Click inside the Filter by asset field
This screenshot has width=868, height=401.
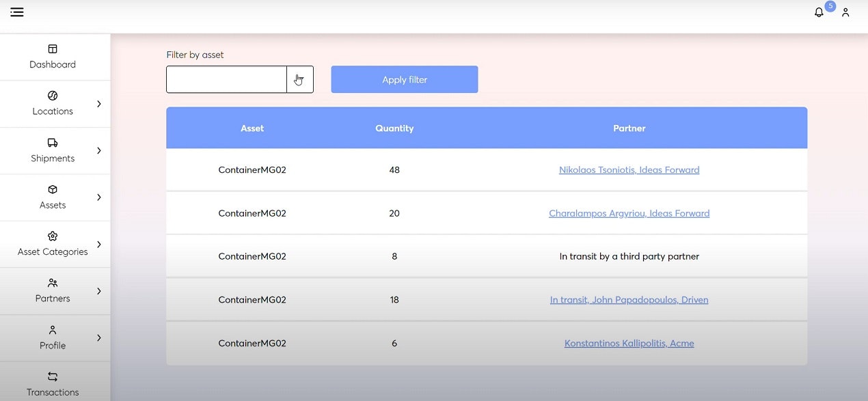(x=226, y=79)
